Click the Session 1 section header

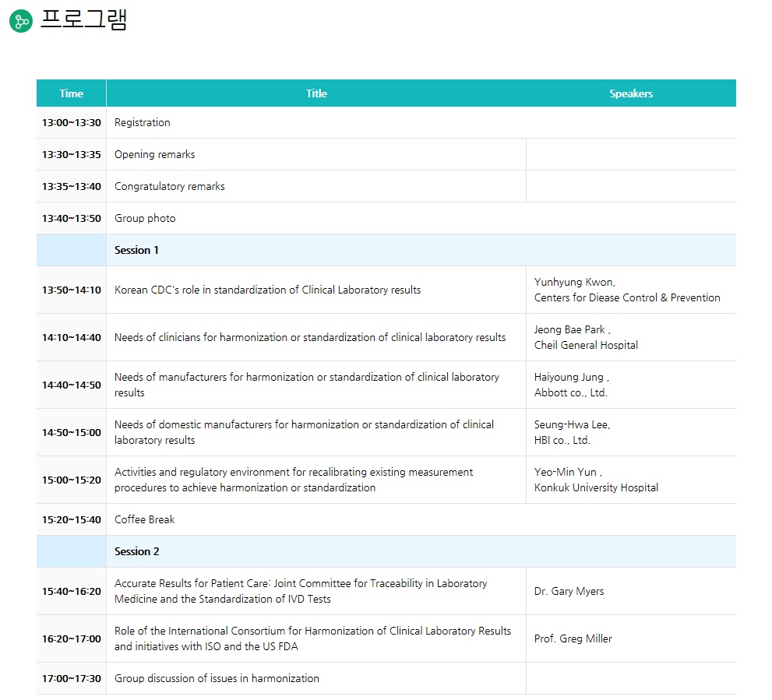click(x=137, y=251)
